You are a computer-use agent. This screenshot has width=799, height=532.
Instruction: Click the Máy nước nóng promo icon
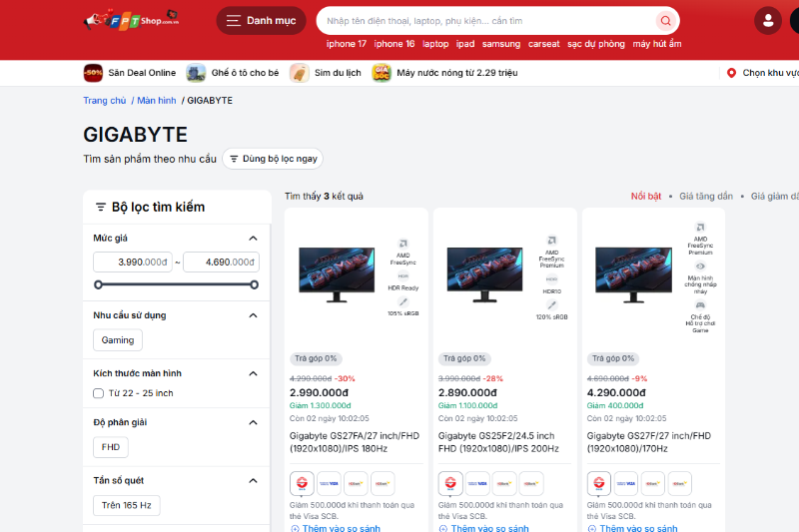[382, 73]
